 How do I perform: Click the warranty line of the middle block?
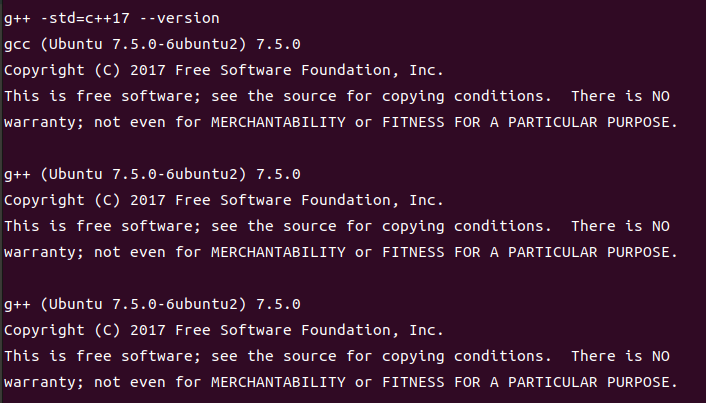coord(341,253)
